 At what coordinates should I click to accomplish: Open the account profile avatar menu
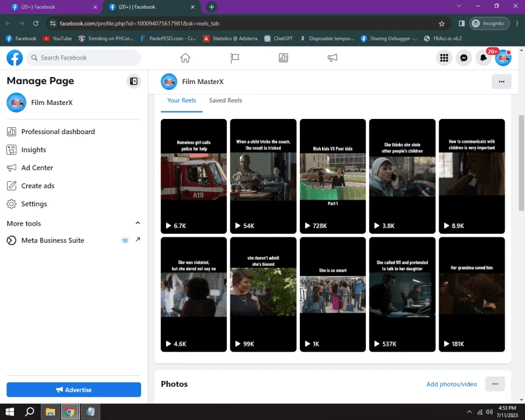pyautogui.click(x=503, y=58)
